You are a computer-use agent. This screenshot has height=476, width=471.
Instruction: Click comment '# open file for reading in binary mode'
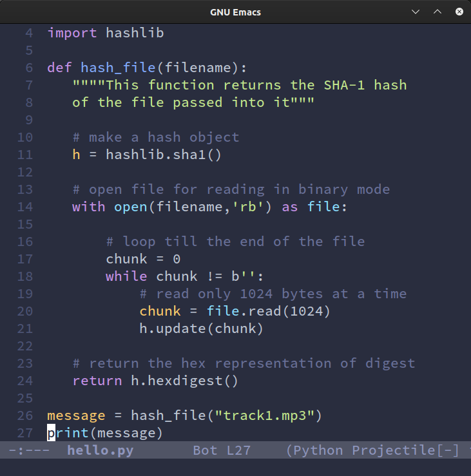coord(231,190)
